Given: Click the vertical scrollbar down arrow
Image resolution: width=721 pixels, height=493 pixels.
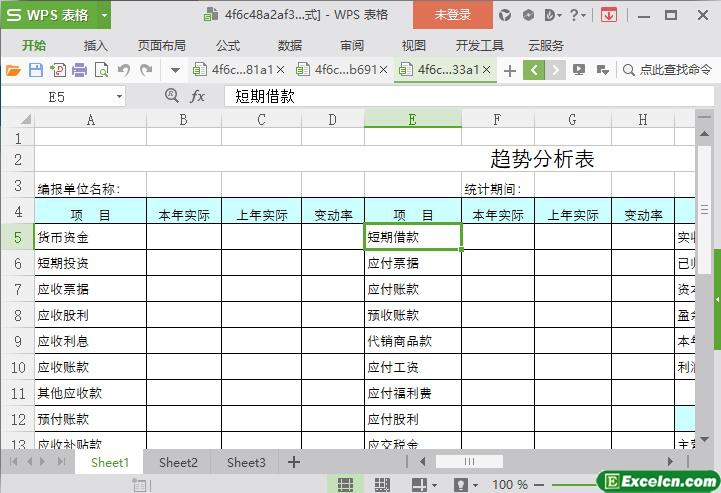Looking at the screenshot, I should tap(704, 440).
